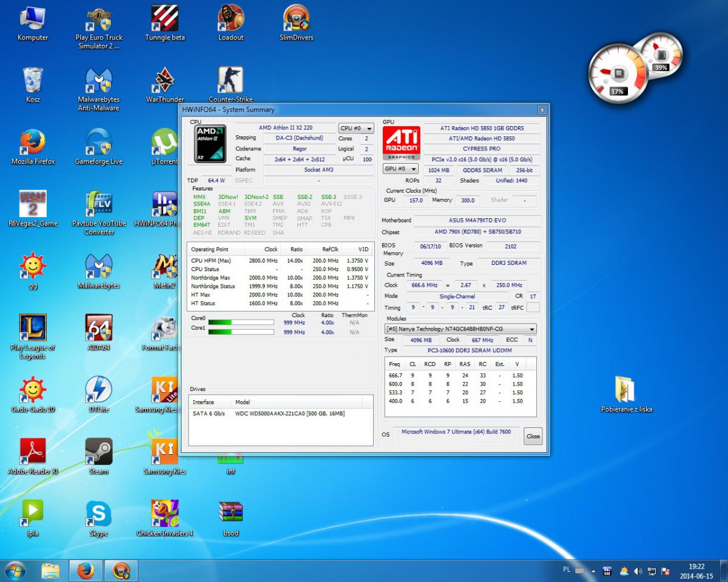Click the Socket AM3 platform value
Image resolution: width=728 pixels, height=582 pixels.
(x=319, y=170)
